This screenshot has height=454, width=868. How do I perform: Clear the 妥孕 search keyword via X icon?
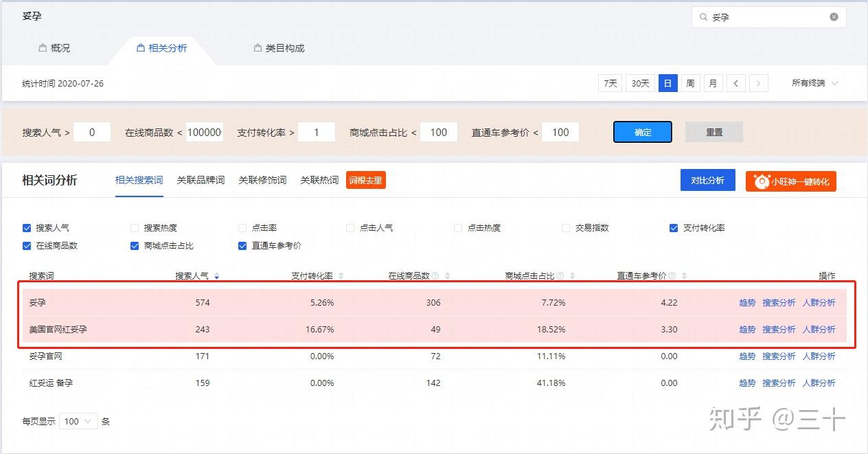834,17
